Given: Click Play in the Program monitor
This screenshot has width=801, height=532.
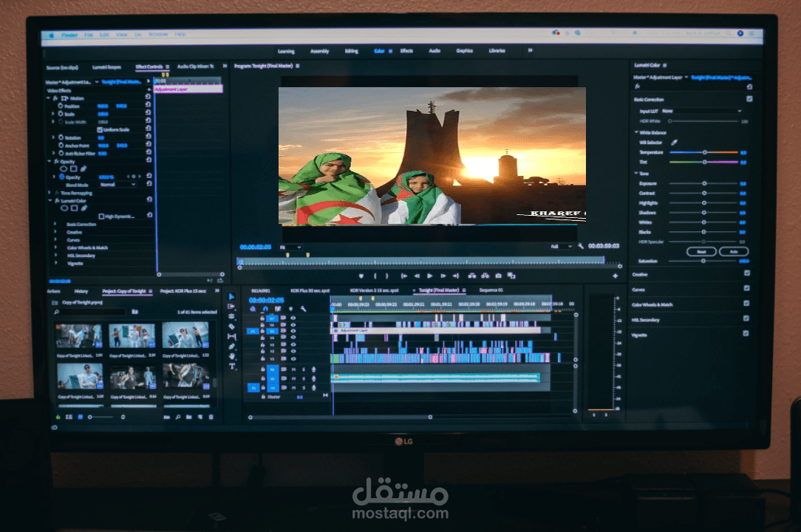Looking at the screenshot, I should [x=429, y=276].
